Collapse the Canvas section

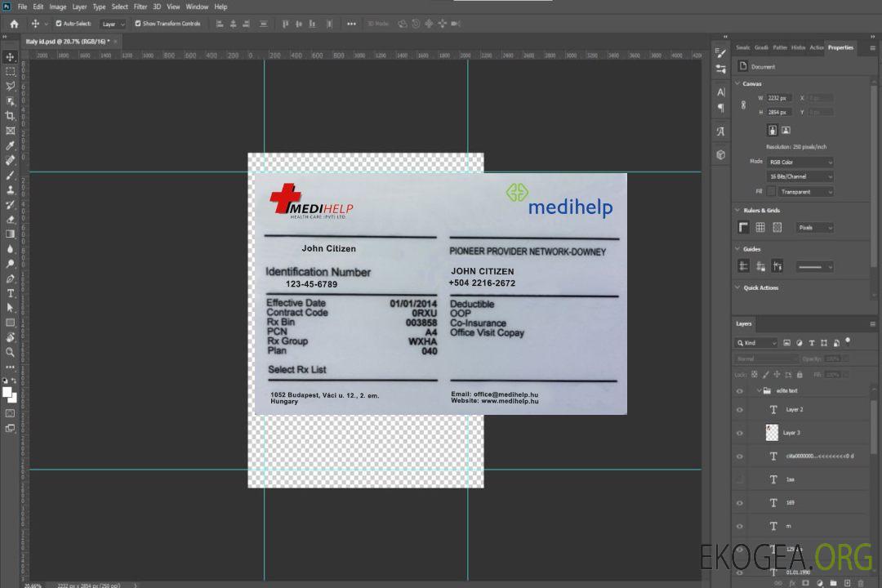click(x=737, y=83)
